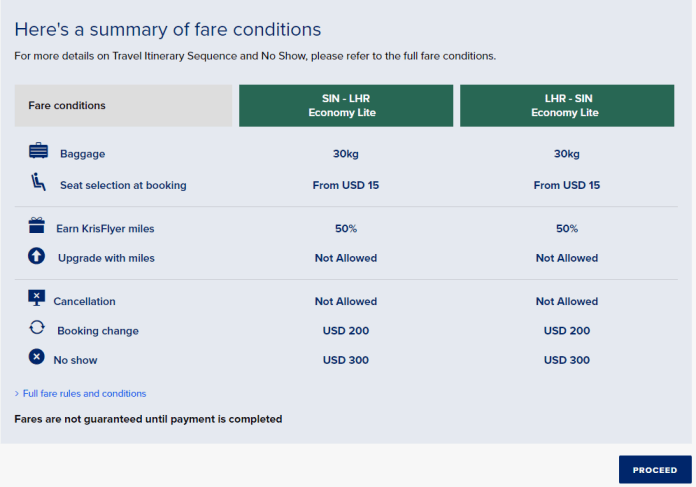Click the KrisFlyer miles gift icon

(x=37, y=227)
